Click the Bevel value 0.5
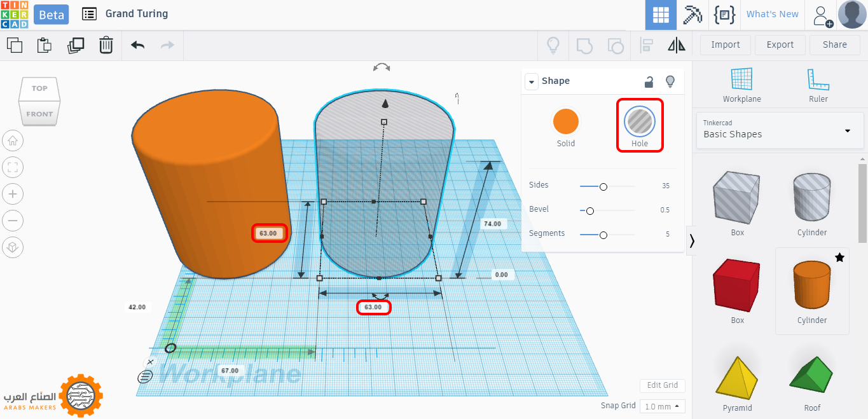 point(665,210)
